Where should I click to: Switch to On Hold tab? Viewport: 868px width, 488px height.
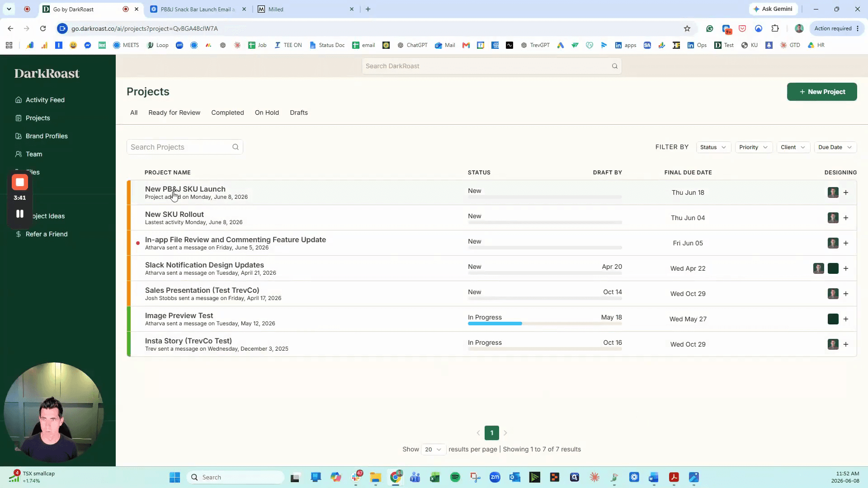pyautogui.click(x=267, y=113)
